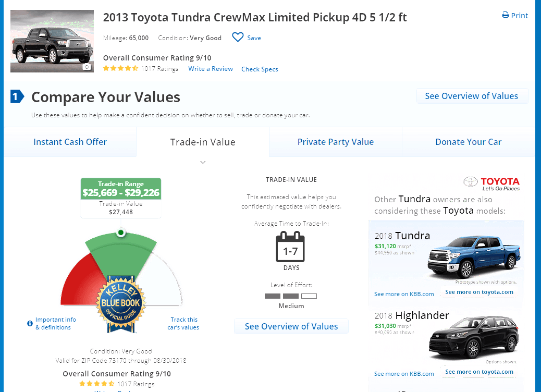Click the gauge needle marker dot
This screenshot has width=541, height=392.
(x=121, y=232)
